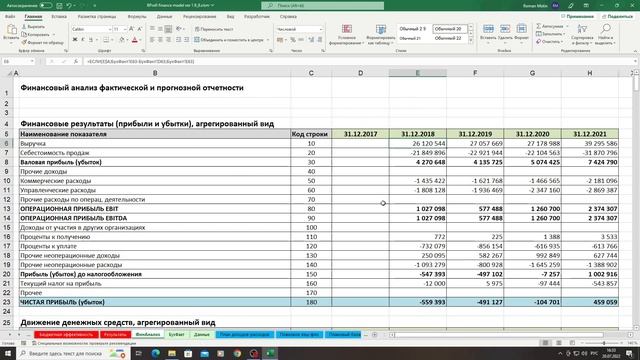The image size is (640, 360).
Task: Click the search box in title bar
Action: click(322, 6)
